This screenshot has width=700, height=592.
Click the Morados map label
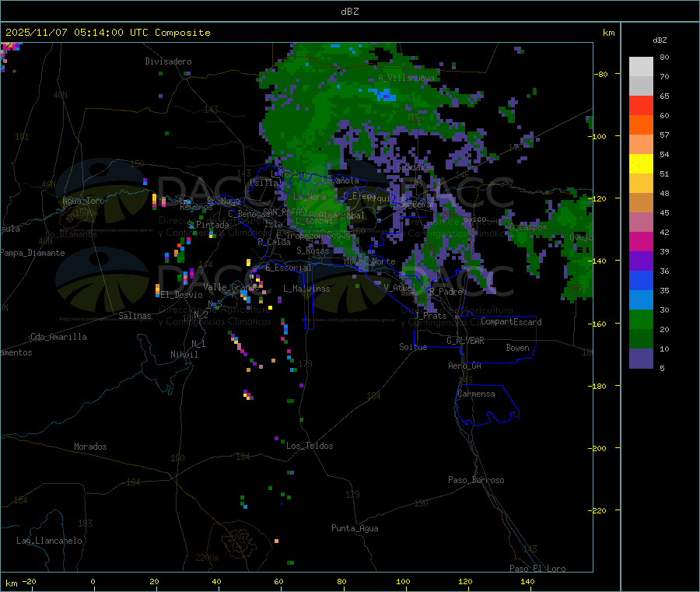click(90, 447)
